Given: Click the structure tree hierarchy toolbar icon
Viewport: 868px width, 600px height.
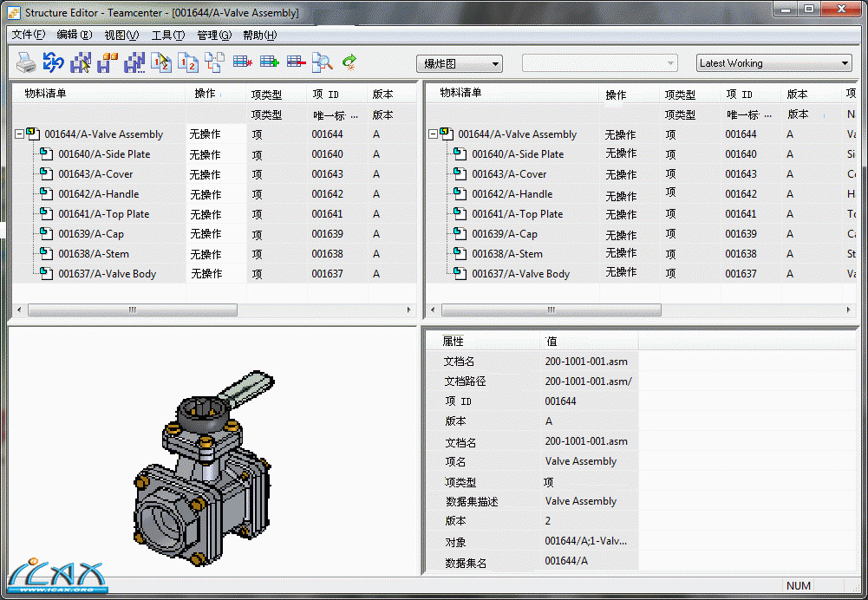Looking at the screenshot, I should coord(215,62).
